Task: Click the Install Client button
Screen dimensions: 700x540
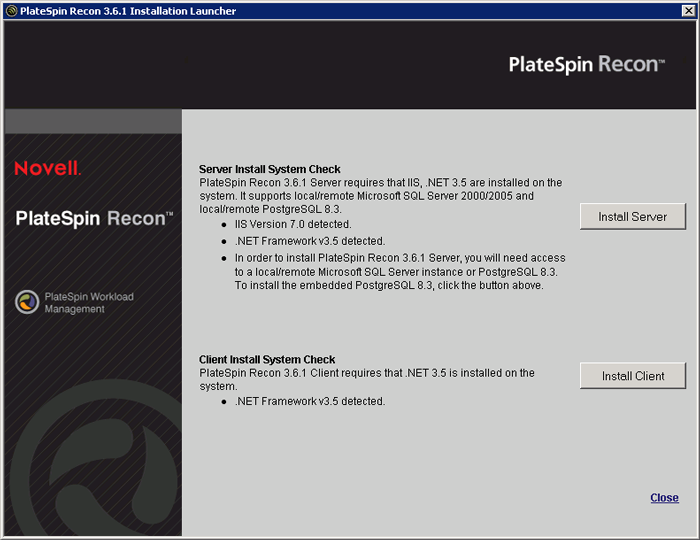Action: 633,375
